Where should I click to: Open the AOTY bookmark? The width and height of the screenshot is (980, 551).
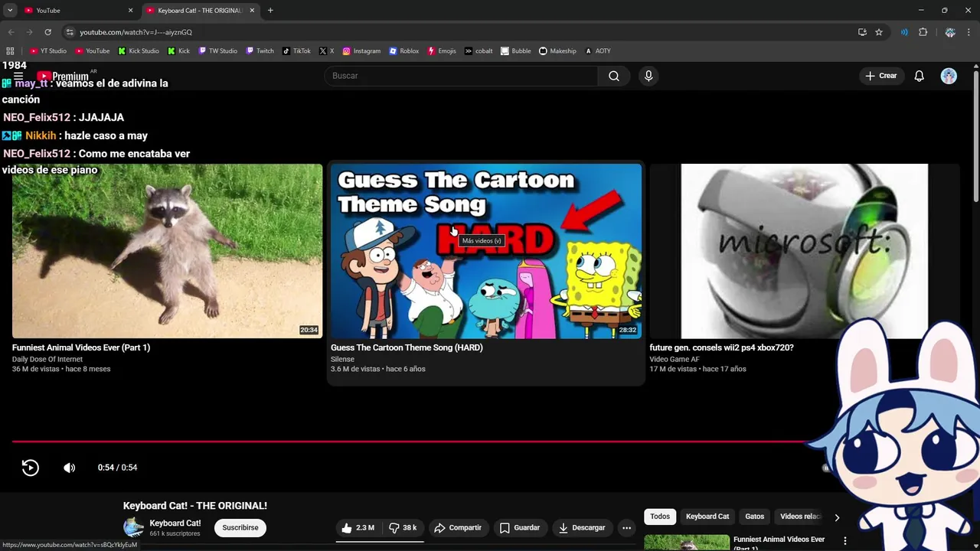tap(598, 51)
